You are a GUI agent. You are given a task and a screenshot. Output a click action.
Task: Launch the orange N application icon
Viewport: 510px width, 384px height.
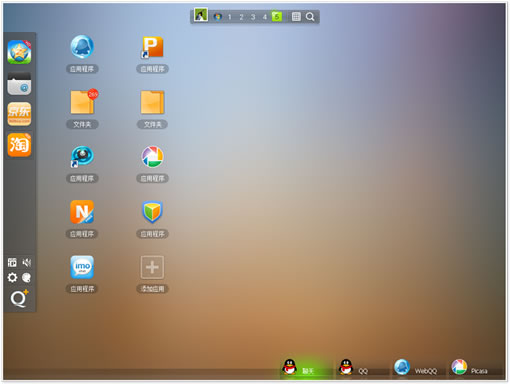82,212
